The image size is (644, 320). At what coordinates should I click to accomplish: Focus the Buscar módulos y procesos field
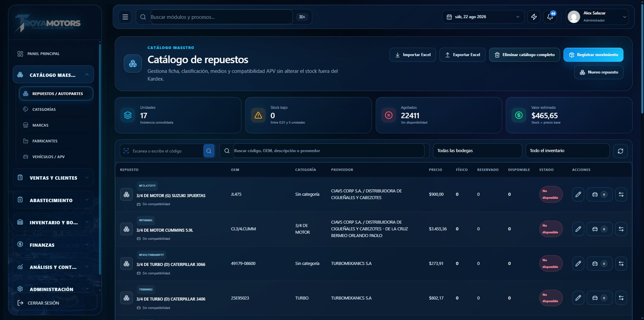(221, 17)
